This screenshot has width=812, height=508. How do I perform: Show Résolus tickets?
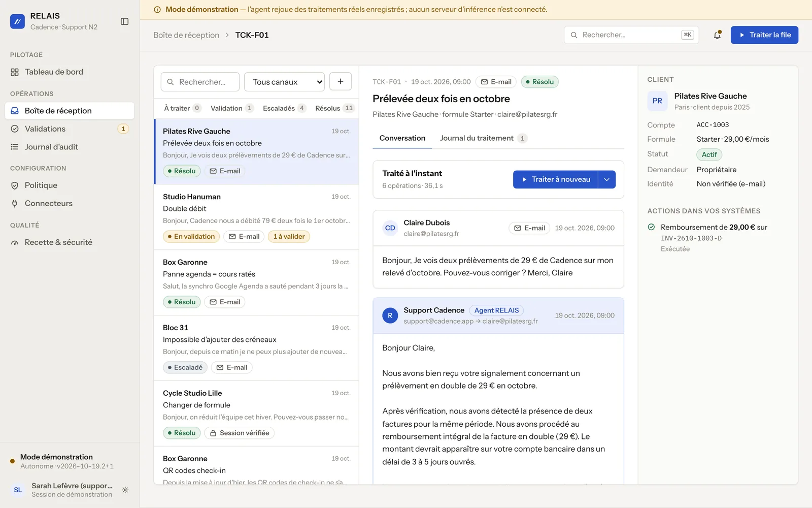click(x=334, y=108)
